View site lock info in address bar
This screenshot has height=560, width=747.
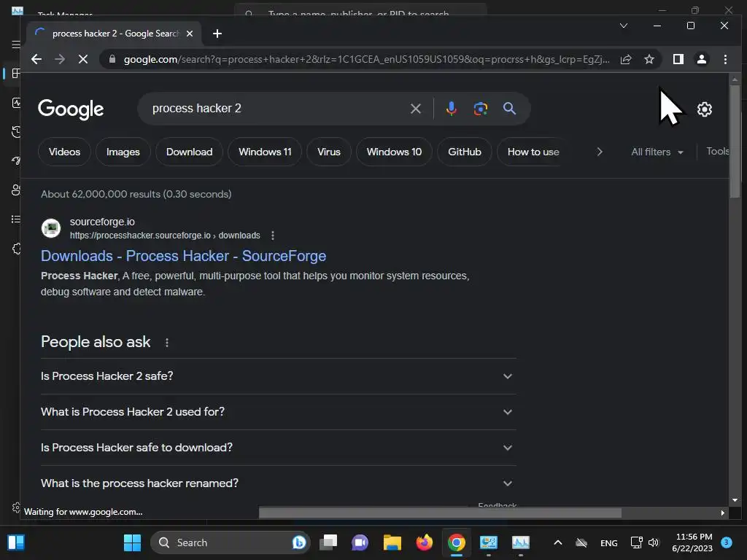pos(112,59)
